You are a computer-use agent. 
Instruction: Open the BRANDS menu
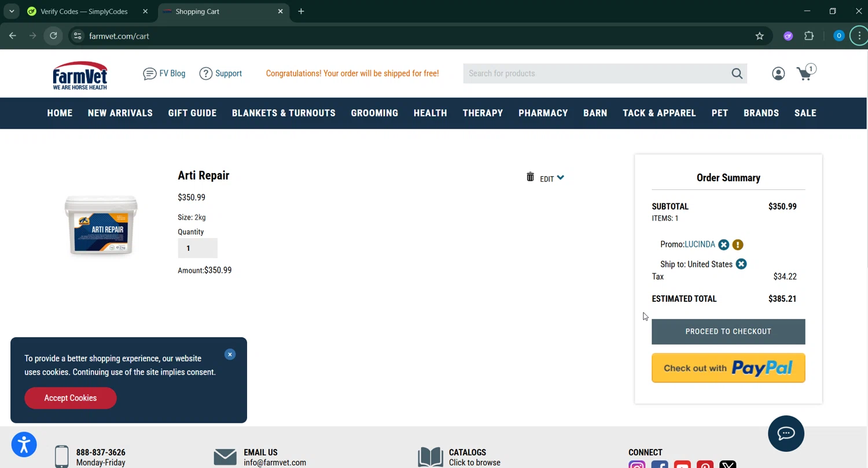tap(761, 113)
